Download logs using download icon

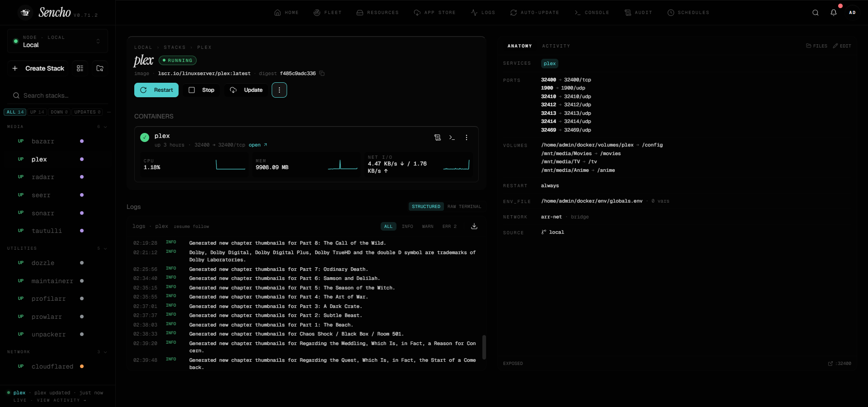pos(474,226)
